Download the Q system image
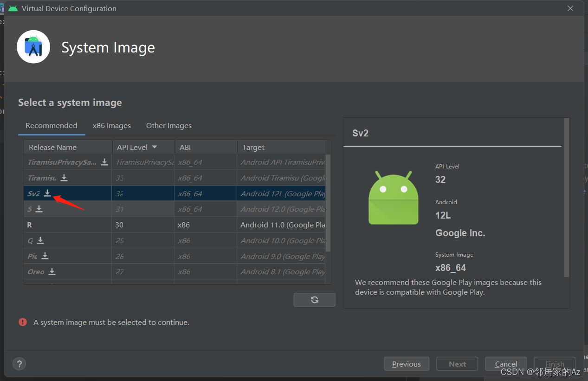This screenshot has width=588, height=381. coord(40,240)
